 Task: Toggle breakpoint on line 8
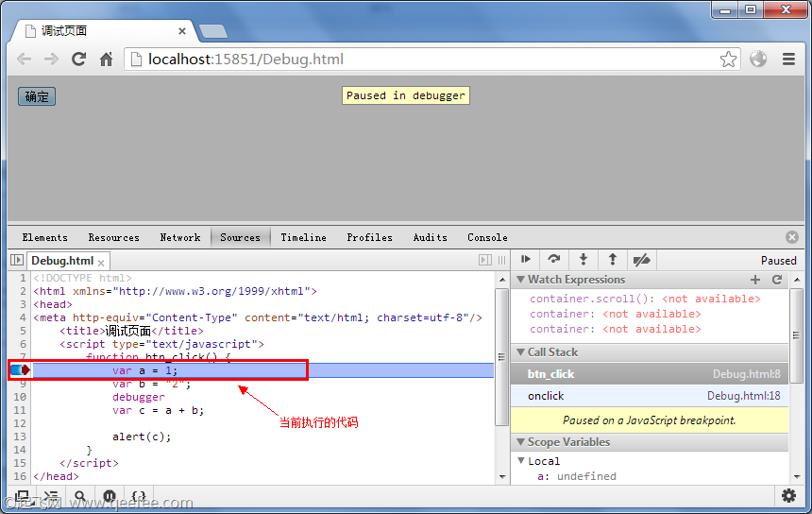21,370
